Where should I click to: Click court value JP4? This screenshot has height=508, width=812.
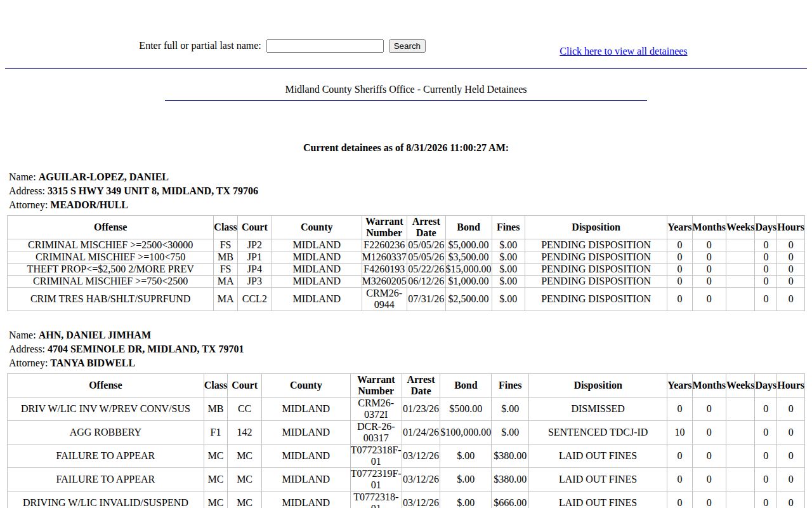[x=255, y=269]
